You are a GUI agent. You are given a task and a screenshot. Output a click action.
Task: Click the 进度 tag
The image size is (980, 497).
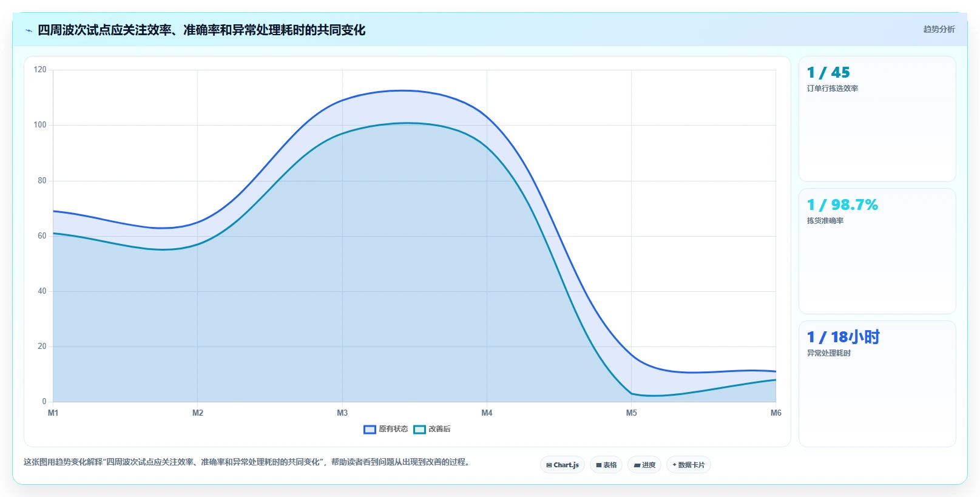[x=644, y=465]
